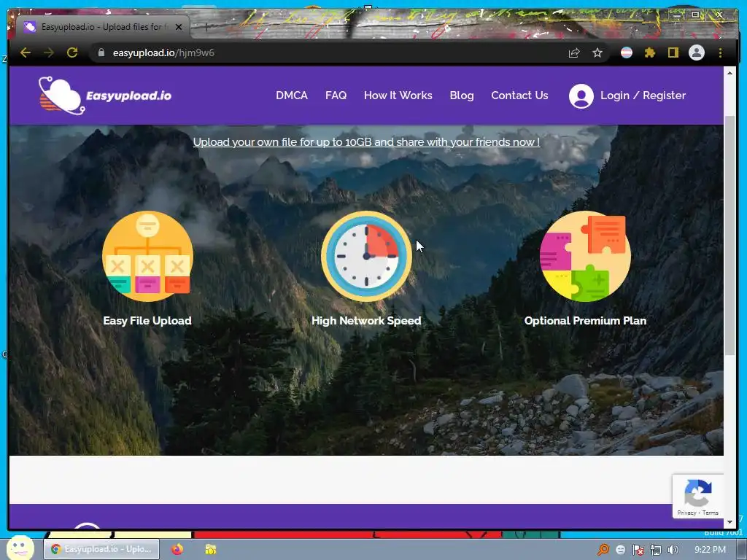Open the FAQ page

tap(336, 96)
